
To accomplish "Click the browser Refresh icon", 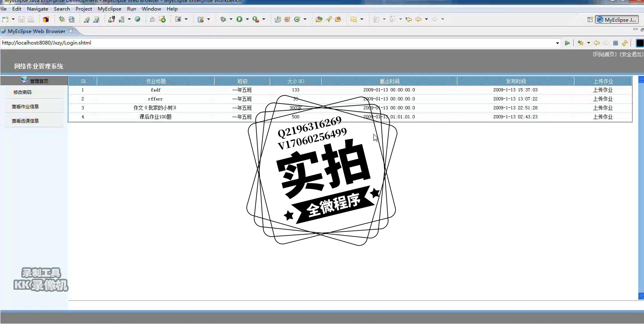I will (625, 43).
